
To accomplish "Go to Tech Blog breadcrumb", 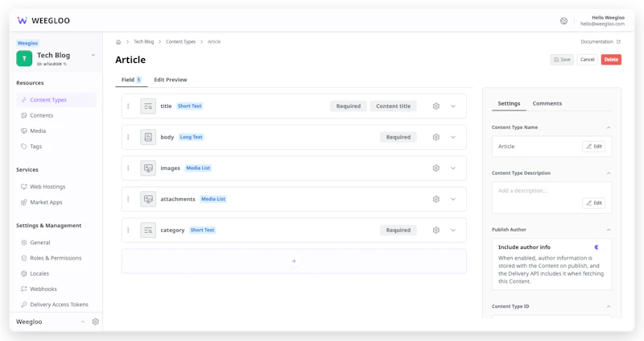I will click(x=144, y=42).
